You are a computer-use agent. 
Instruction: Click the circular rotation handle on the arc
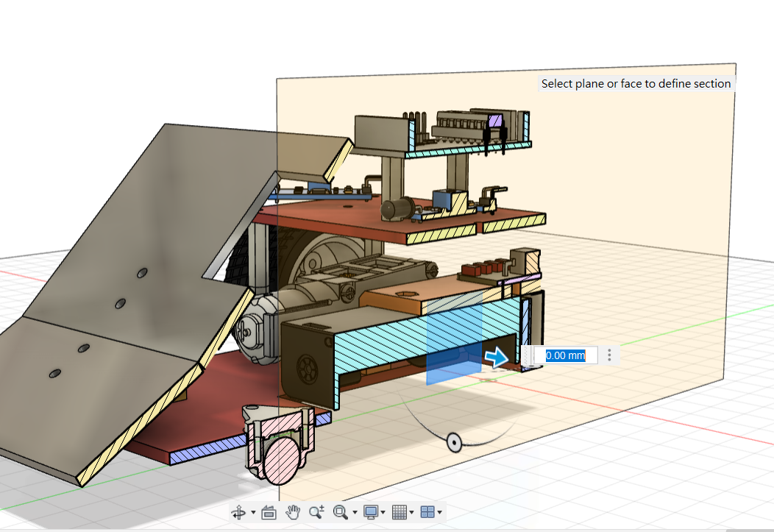[454, 442]
